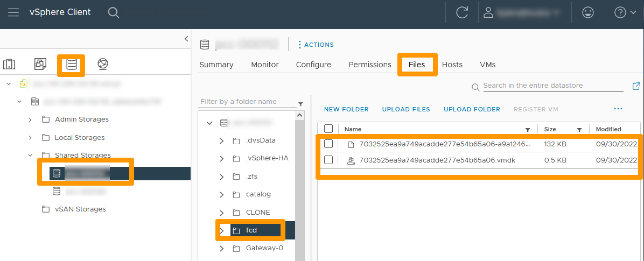
Task: Tick checkbox for the 132 KB file
Action: point(328,144)
